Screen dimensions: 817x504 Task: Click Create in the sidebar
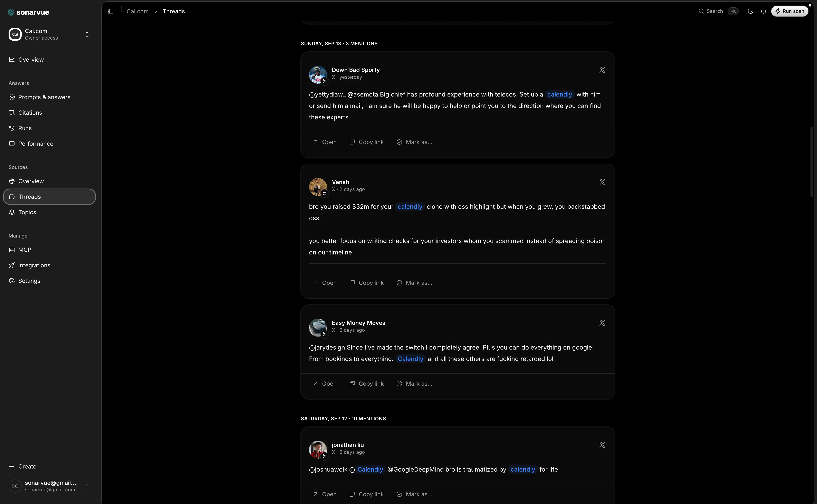49,466
